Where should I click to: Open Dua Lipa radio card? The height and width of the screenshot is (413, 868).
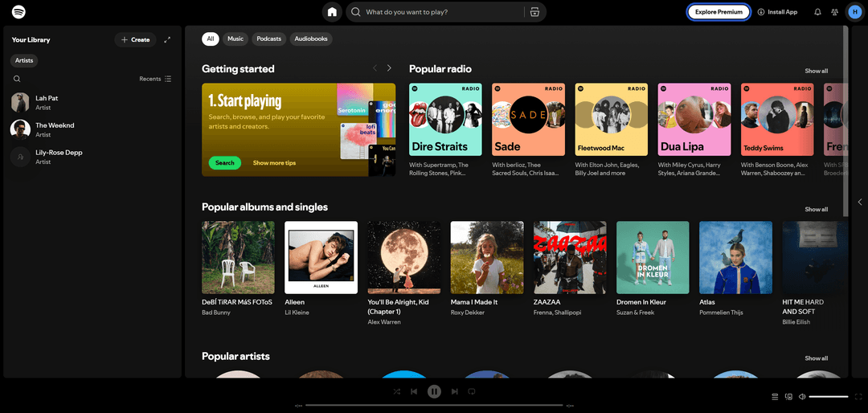click(x=694, y=120)
